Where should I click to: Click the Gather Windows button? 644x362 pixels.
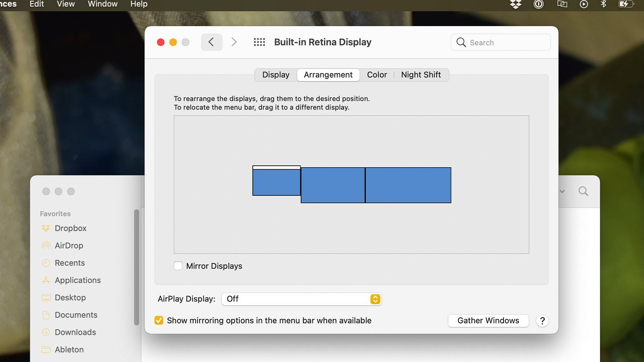click(x=488, y=321)
